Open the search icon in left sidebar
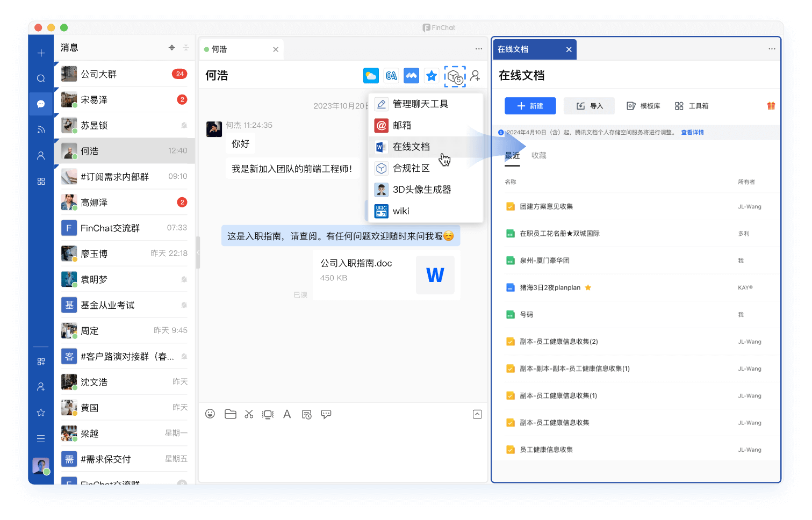812x520 pixels. coord(41,78)
